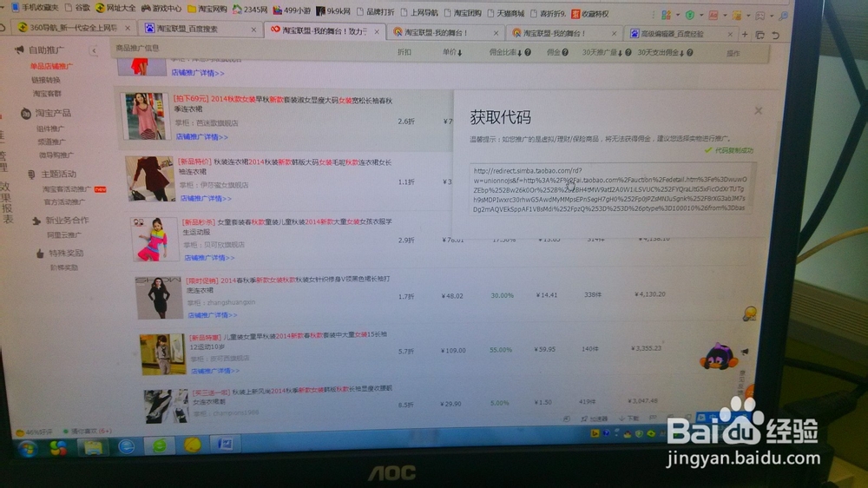The height and width of the screenshot is (488, 868).
Task: Click the help icon beside 30天支出佣金
Action: [x=690, y=53]
